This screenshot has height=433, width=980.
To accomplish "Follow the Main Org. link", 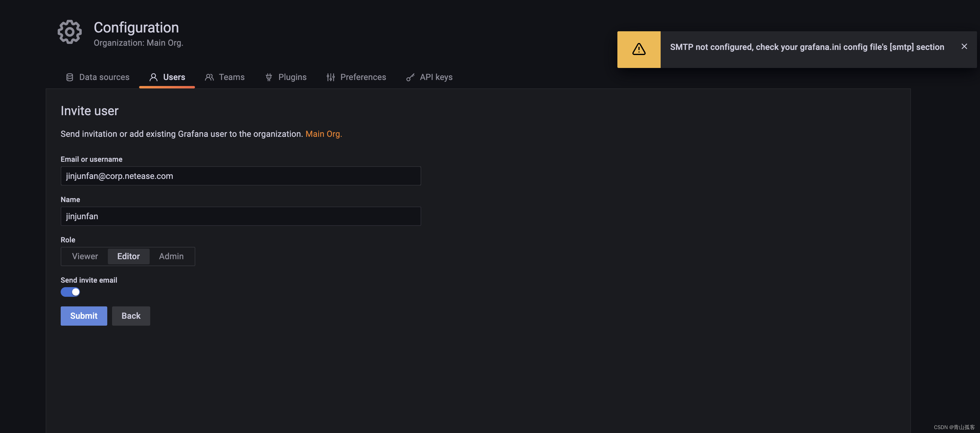I will (x=323, y=134).
